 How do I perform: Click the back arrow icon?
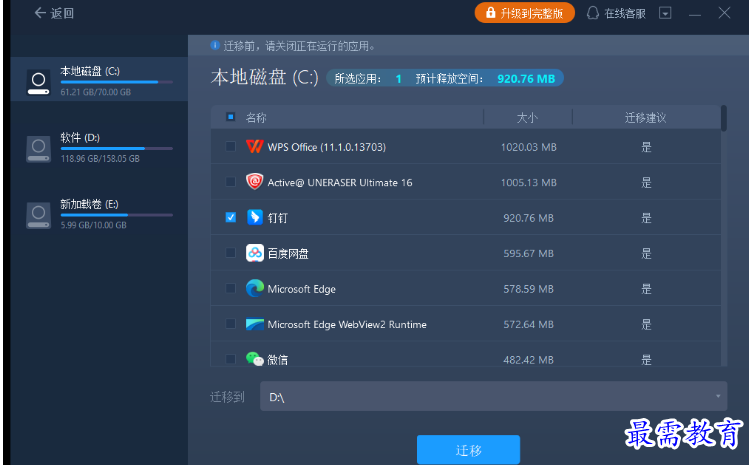[x=40, y=13]
